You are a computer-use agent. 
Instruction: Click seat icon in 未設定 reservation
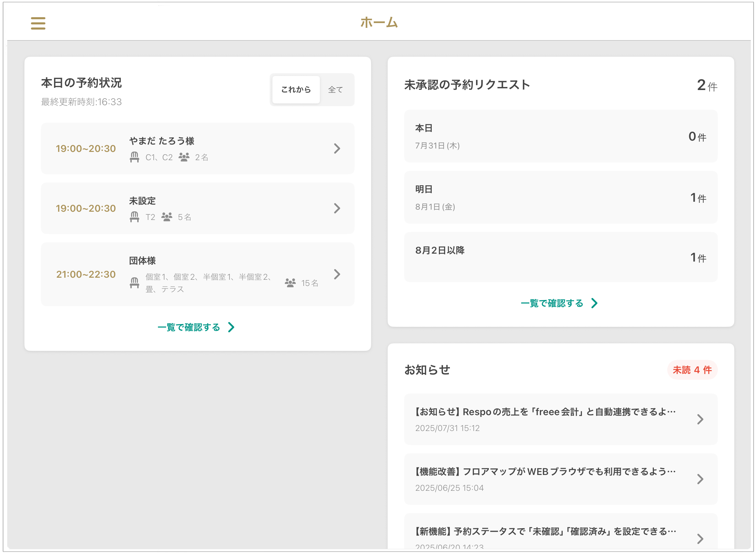tap(134, 217)
